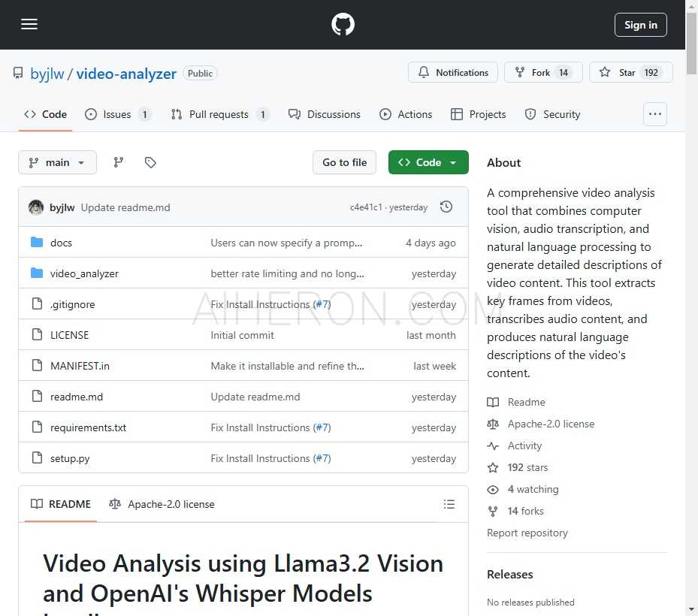Screen dimensions: 698x616
Task: Click the requirements.txt file icon
Action: point(37,427)
